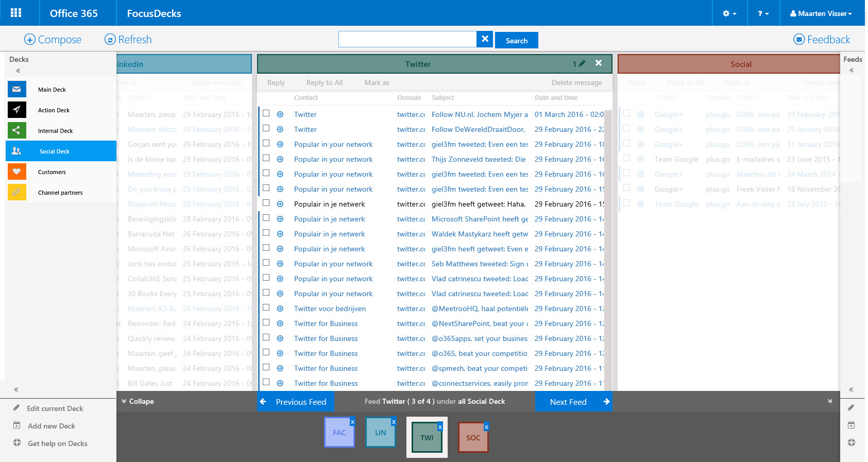This screenshot has width=868, height=462.
Task: Check the Waldek Mastykarz message checkbox
Action: point(266,233)
